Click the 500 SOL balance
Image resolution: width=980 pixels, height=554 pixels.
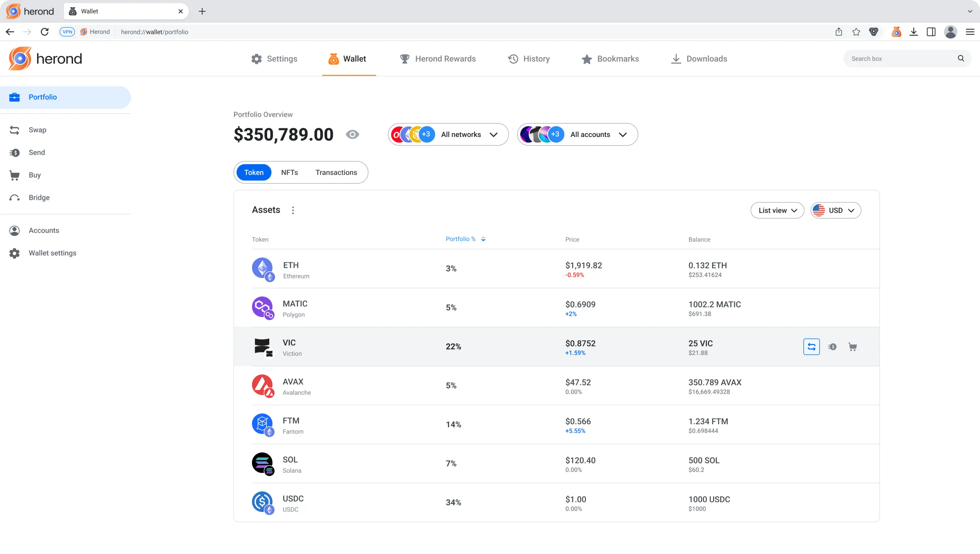[x=704, y=461]
